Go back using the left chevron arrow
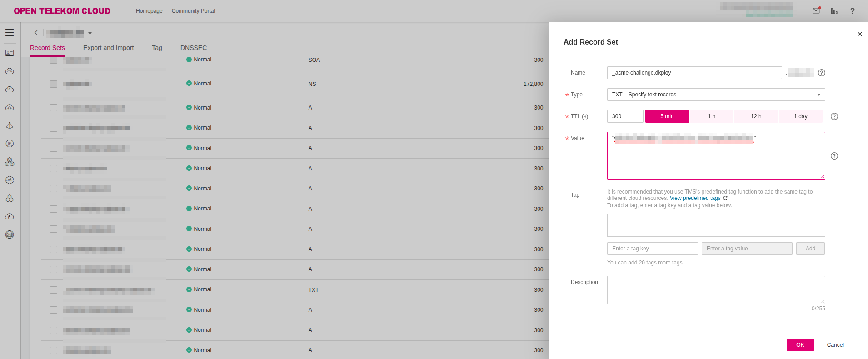868x359 pixels. tap(36, 33)
